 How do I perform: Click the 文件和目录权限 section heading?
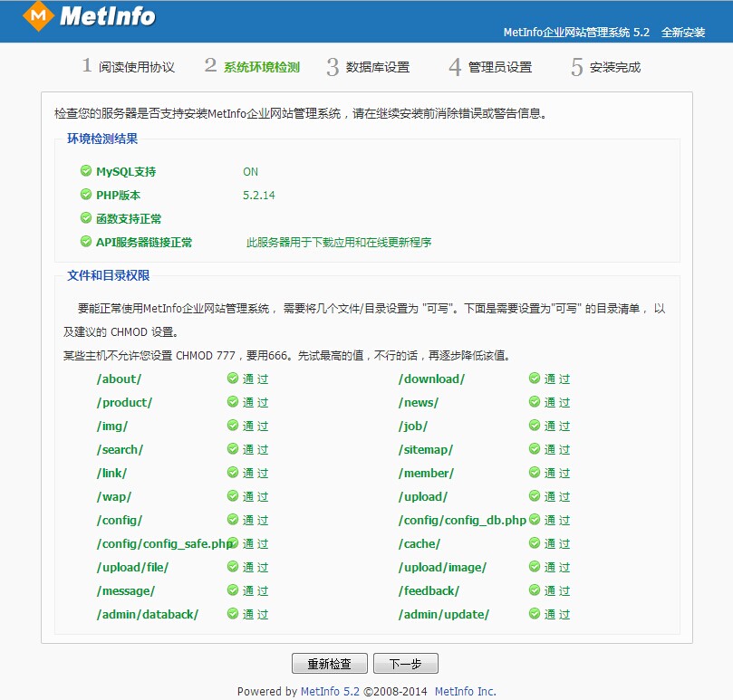coord(109,275)
